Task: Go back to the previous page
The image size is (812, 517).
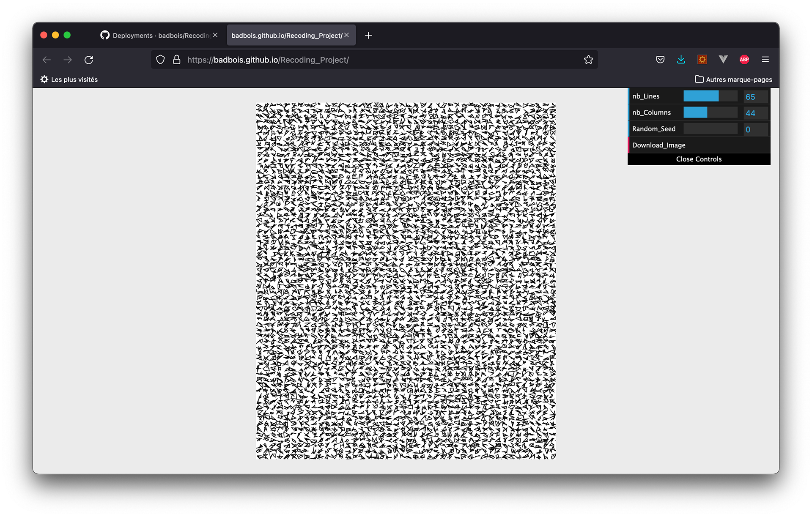Action: click(x=47, y=60)
